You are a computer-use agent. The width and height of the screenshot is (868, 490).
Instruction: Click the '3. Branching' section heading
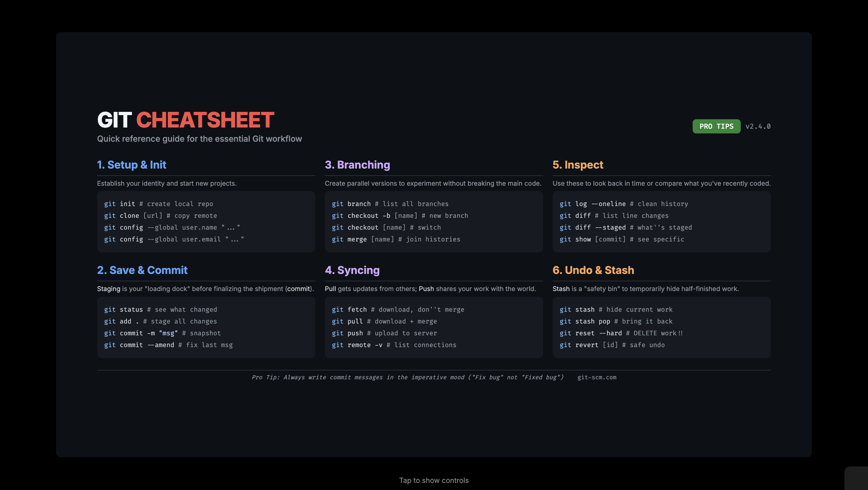coord(357,165)
